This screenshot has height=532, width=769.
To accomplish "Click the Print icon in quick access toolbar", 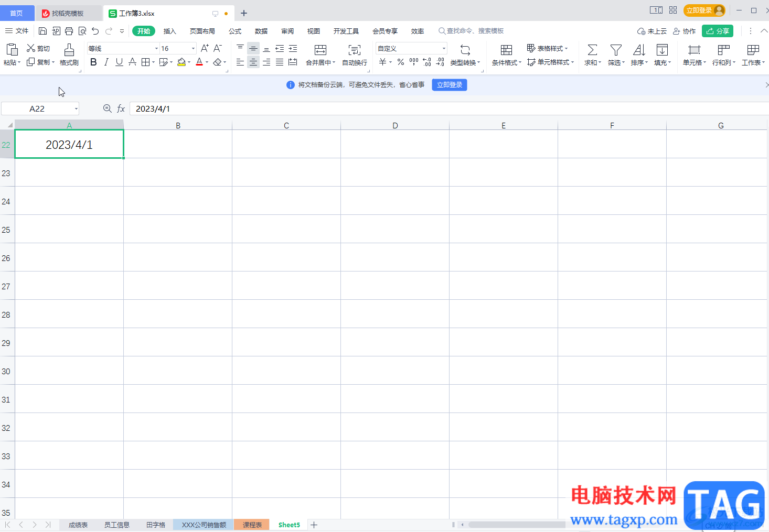I will tap(69, 31).
